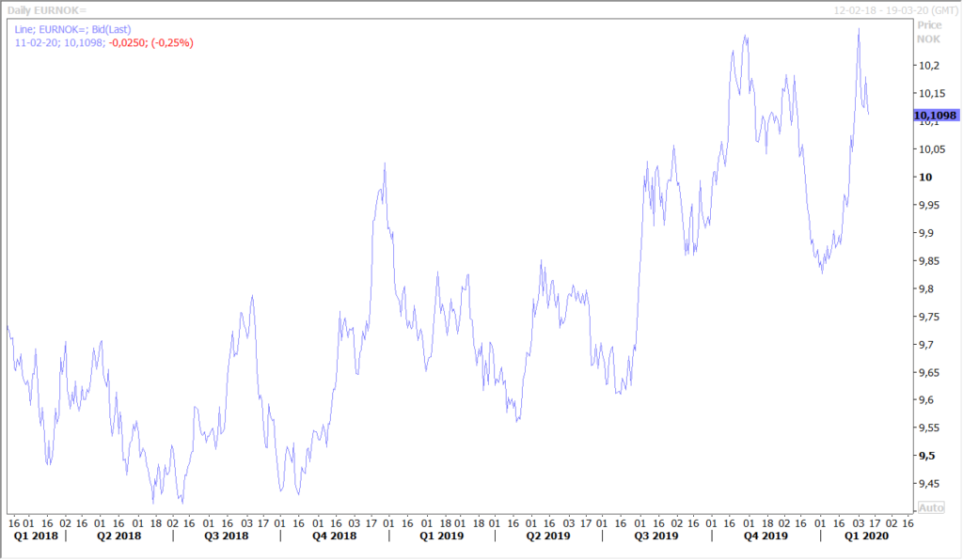Screen dimensions: 963x560
Task: Click the Q4 2018 quarter label
Action: tap(334, 536)
